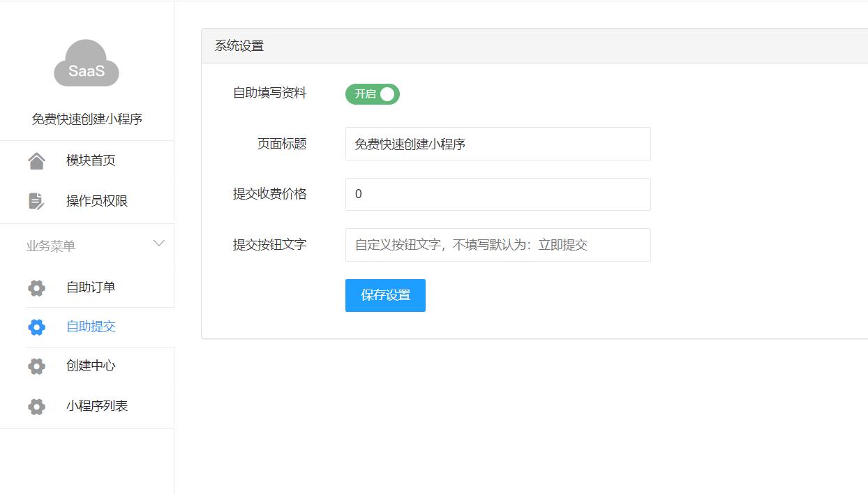The height and width of the screenshot is (494, 868).
Task: Click the SaaS cloud logo
Action: [87, 64]
